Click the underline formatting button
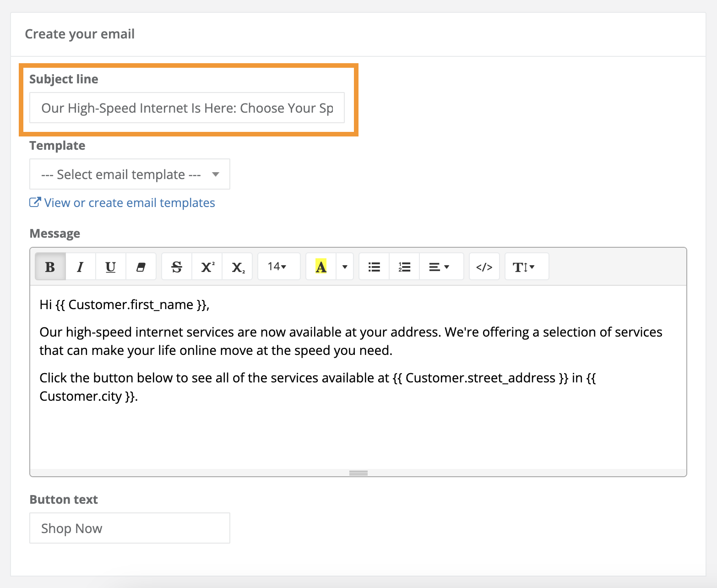This screenshot has width=717, height=588. pos(111,267)
